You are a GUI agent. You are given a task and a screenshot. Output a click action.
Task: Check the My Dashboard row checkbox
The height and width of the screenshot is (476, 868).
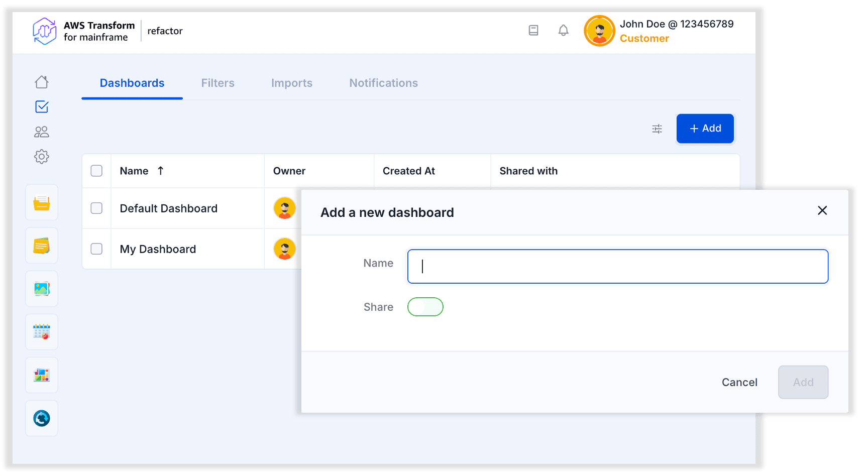tap(96, 249)
